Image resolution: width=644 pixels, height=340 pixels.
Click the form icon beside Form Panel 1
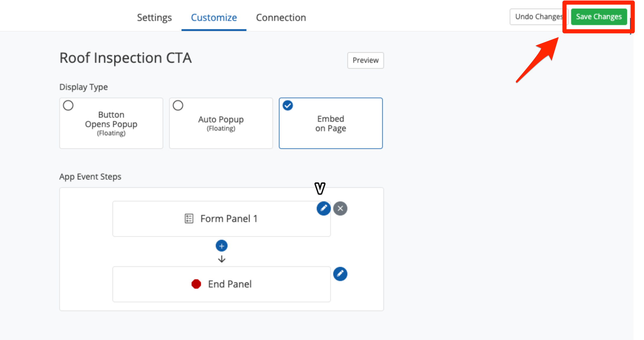(x=189, y=219)
